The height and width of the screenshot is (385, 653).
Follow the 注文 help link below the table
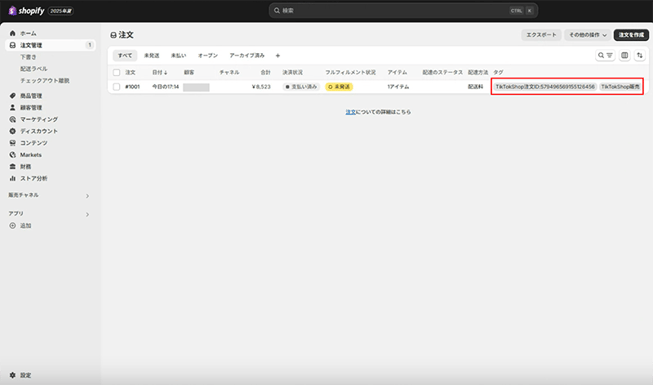pos(350,112)
